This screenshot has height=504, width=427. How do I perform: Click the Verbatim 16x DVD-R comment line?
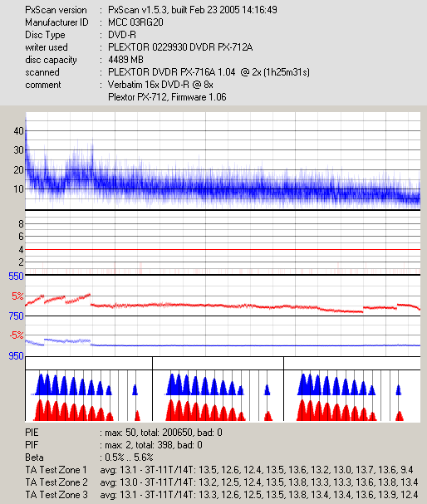point(160,85)
